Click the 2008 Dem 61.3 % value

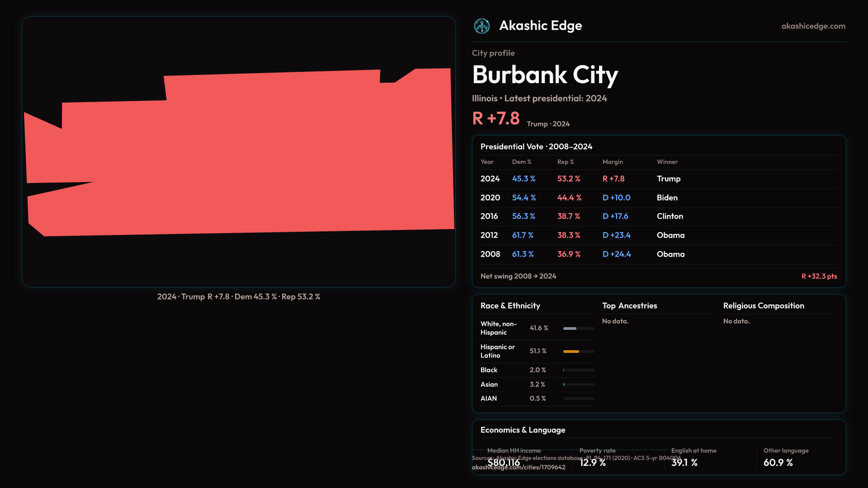point(523,254)
